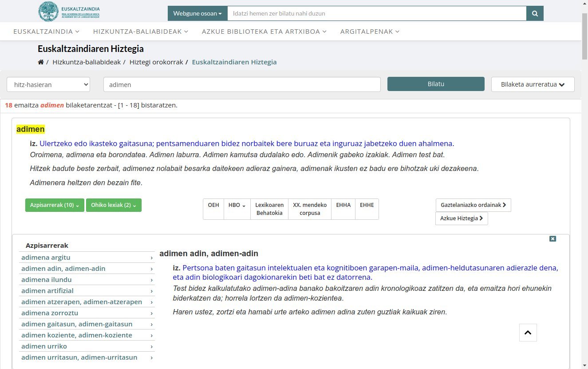Screen dimensions: 588x369
Task: Expand Bilaketa aurreratua advanced search
Action: click(533, 84)
